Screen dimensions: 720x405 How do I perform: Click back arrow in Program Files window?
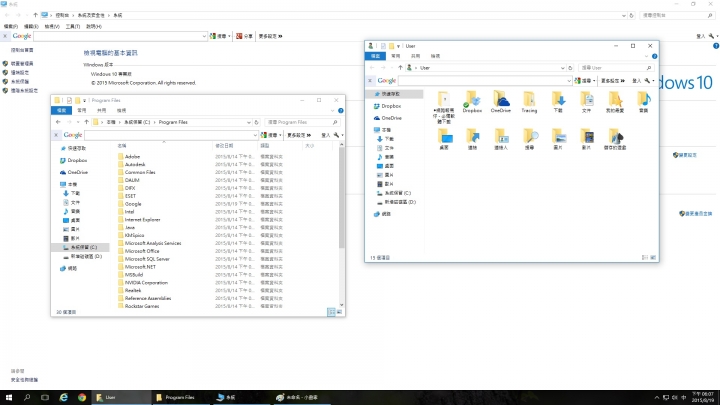tap(58, 122)
